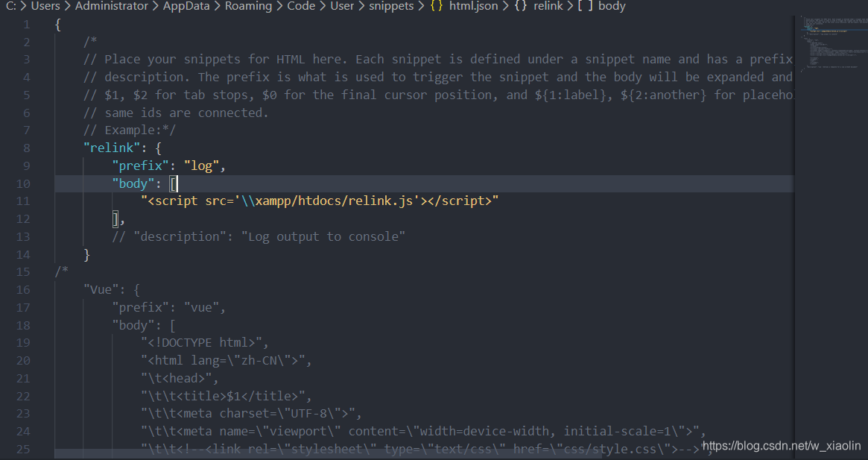Open the snippets breadcrumb folder
This screenshot has width=868, height=460.
pos(391,6)
